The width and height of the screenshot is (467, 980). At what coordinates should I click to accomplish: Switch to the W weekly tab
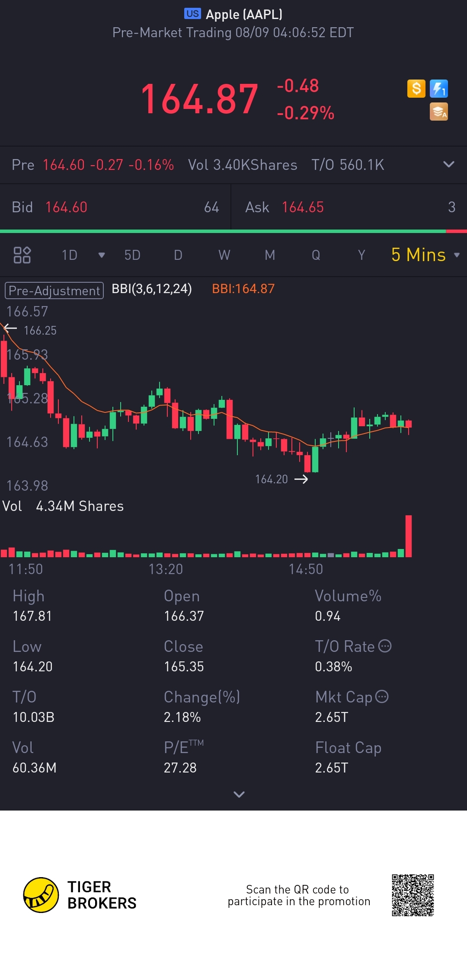[224, 255]
